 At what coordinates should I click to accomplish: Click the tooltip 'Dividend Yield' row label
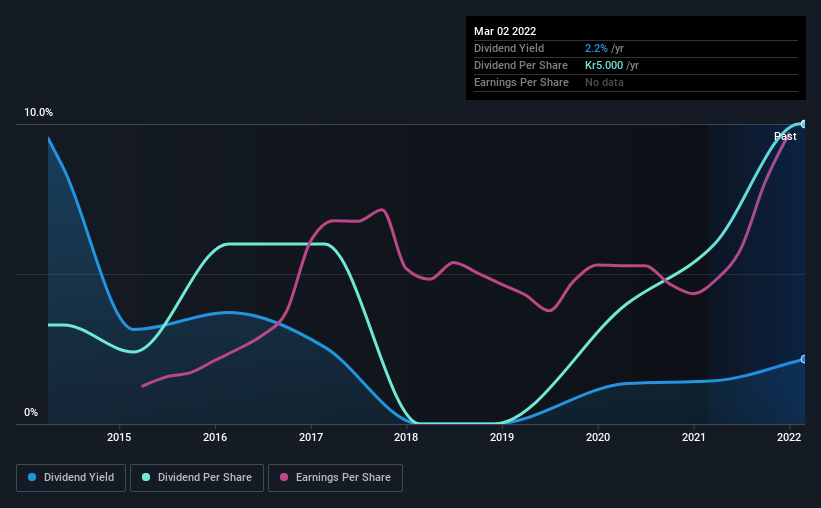509,48
